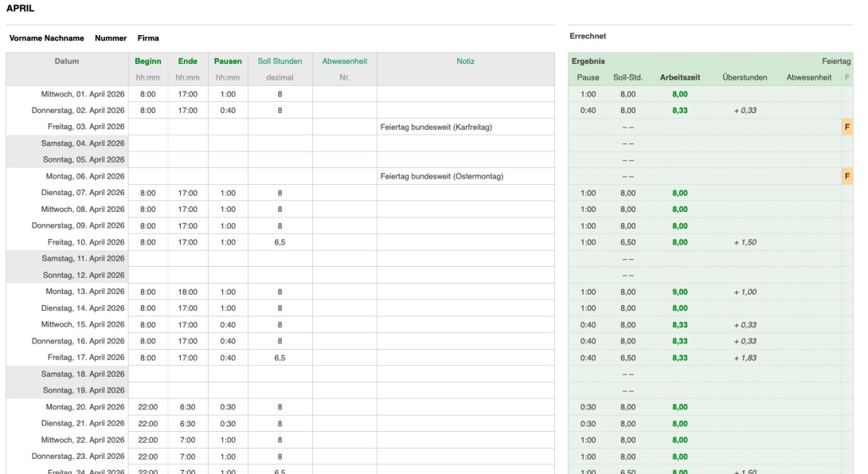The height and width of the screenshot is (474, 868).
Task: Select the Nummer field label
Action: tap(111, 38)
